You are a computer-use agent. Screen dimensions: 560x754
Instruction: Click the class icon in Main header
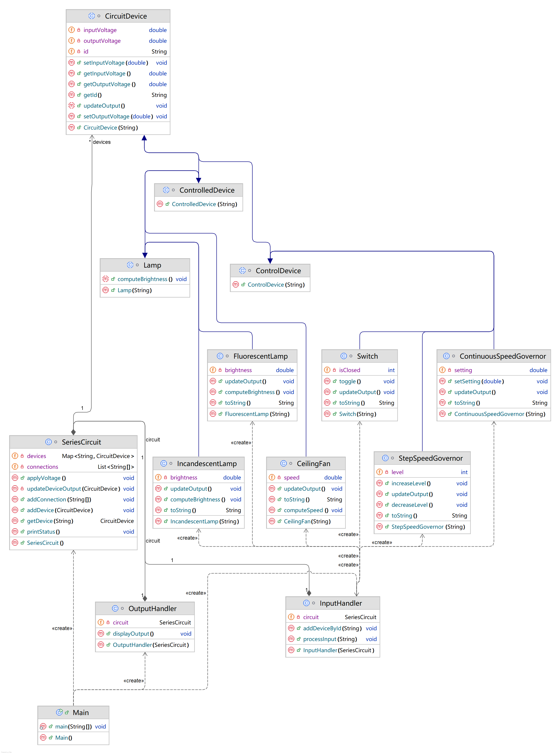coord(59,712)
